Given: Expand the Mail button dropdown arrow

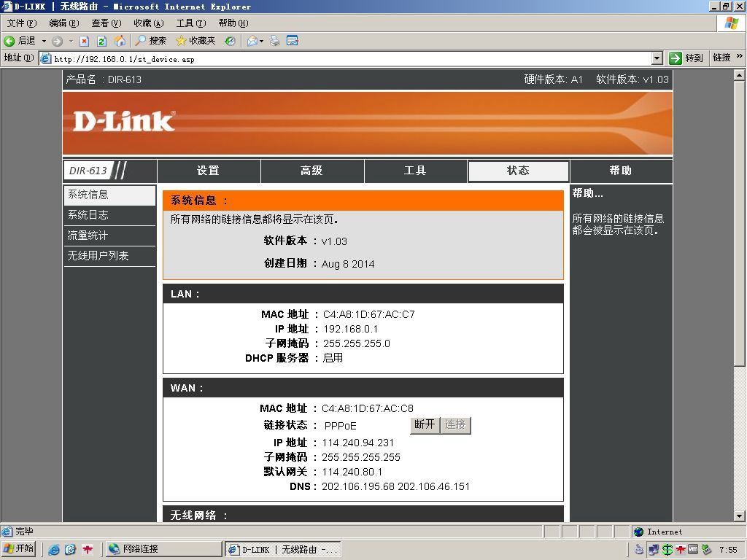Looking at the screenshot, I should pyautogui.click(x=262, y=41).
